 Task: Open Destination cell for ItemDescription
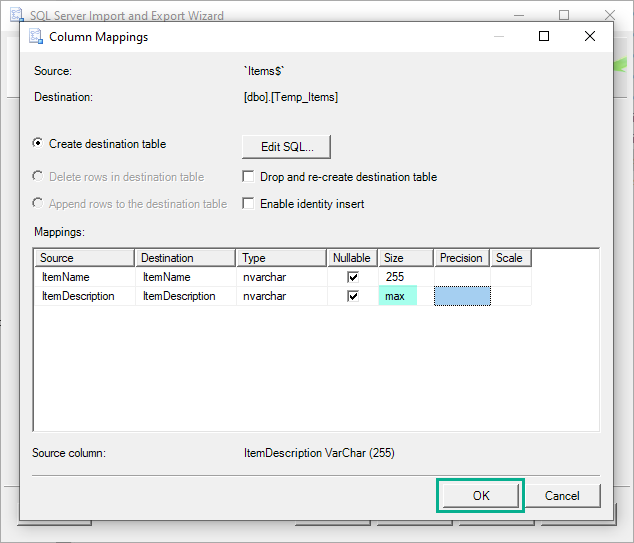click(x=184, y=296)
